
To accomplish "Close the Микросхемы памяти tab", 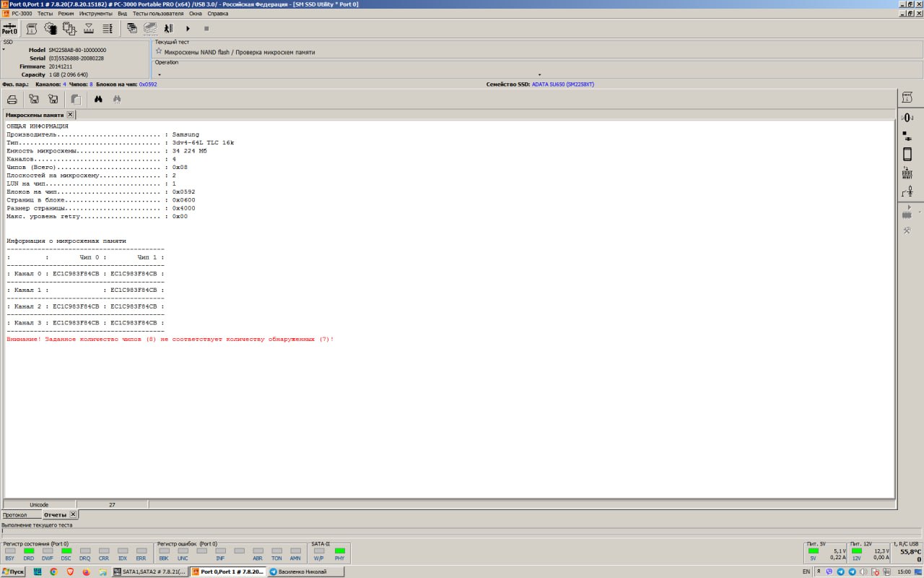I will point(70,115).
